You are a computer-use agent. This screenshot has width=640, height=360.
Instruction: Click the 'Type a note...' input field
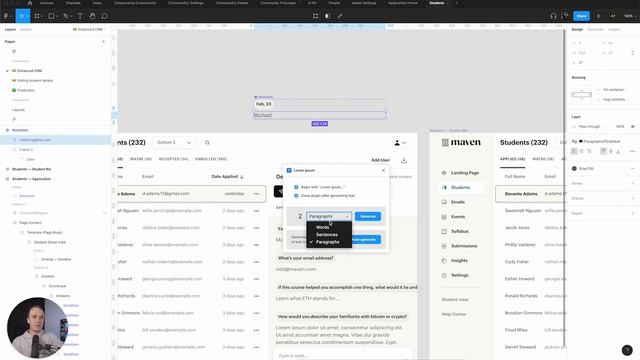[x=343, y=356]
